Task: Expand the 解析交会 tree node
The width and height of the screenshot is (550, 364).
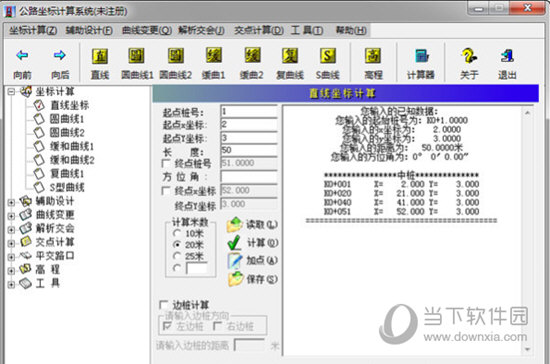Action: [11, 229]
